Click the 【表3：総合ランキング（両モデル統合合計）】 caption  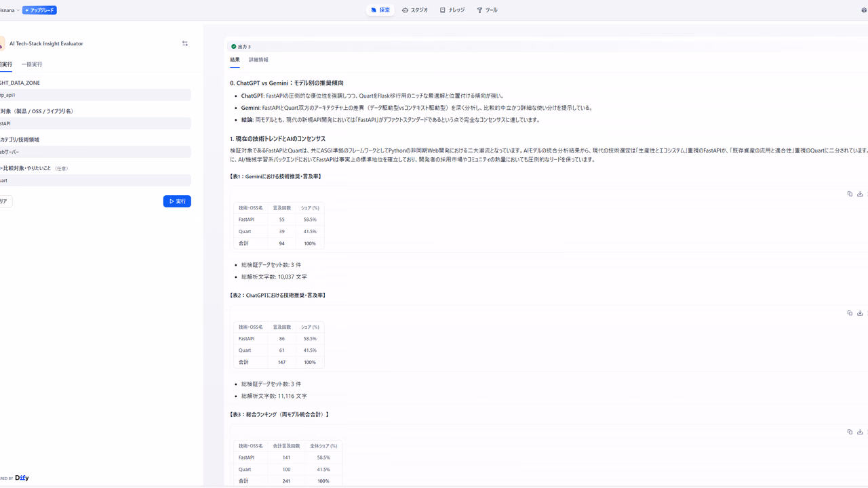point(279,414)
